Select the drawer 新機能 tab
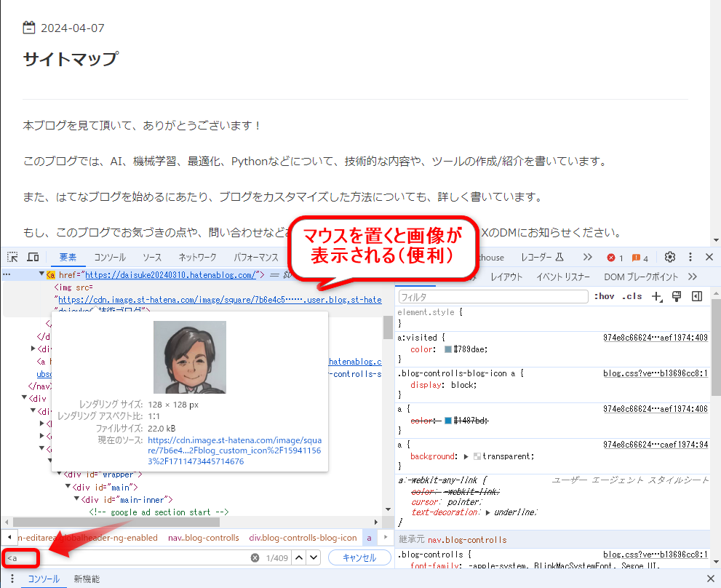 pos(87,579)
